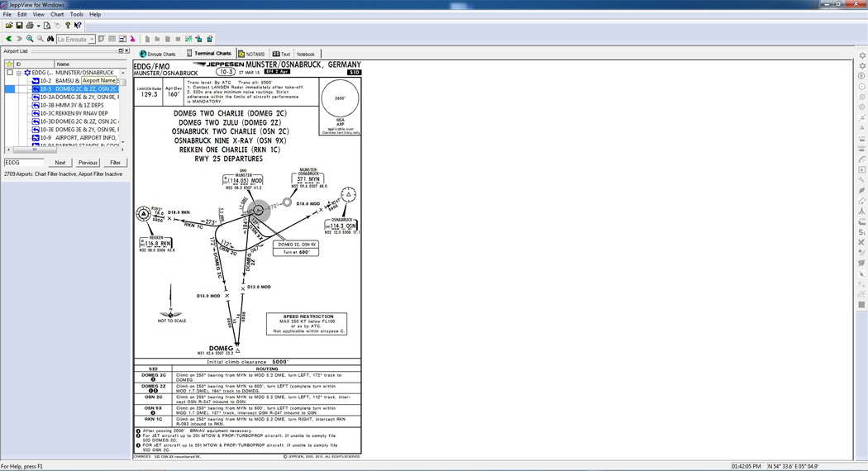Close the Airport List panel
Screen dimensions: 868x471
[x=126, y=51]
